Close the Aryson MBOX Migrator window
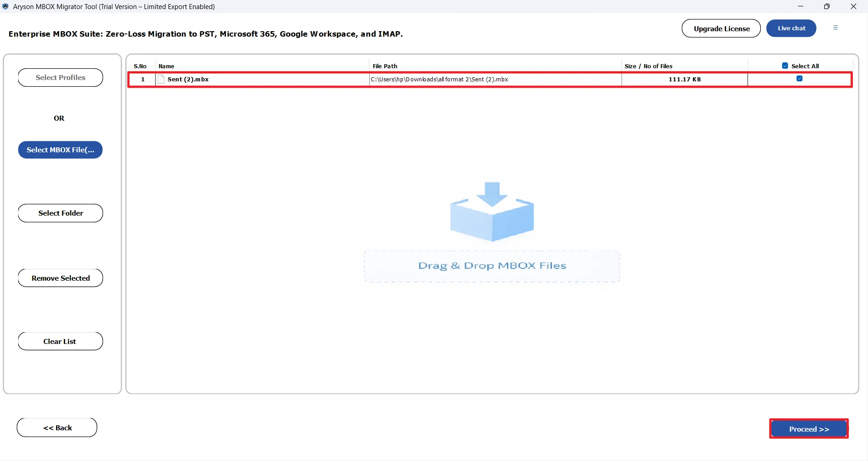Screen dimensions: 868x461 tap(854, 6)
